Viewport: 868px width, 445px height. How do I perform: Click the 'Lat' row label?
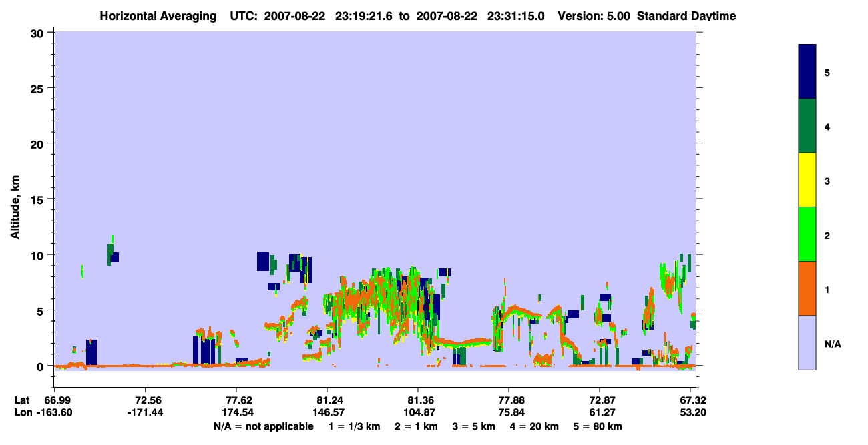coord(22,400)
